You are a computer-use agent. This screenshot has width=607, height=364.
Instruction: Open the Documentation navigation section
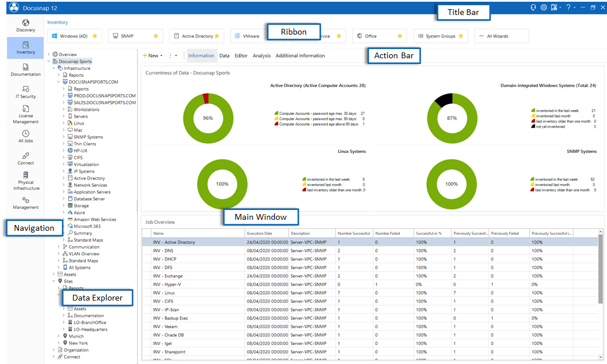(25, 70)
